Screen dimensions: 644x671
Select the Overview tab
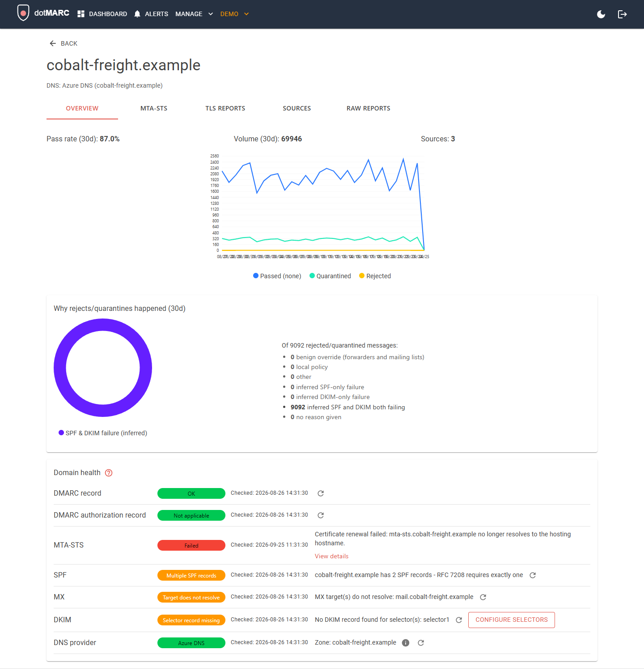click(x=82, y=108)
